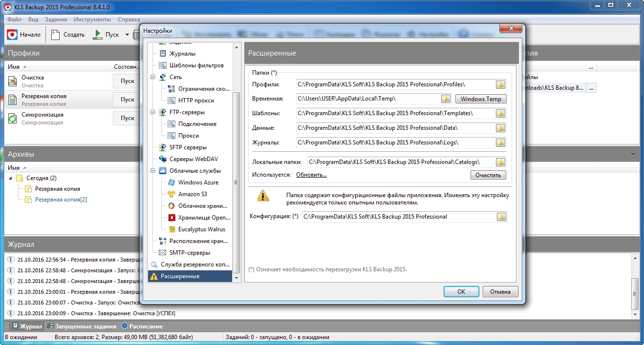The width and height of the screenshot is (644, 345).
Task: Select the Windows Azure icon
Action: click(x=172, y=183)
